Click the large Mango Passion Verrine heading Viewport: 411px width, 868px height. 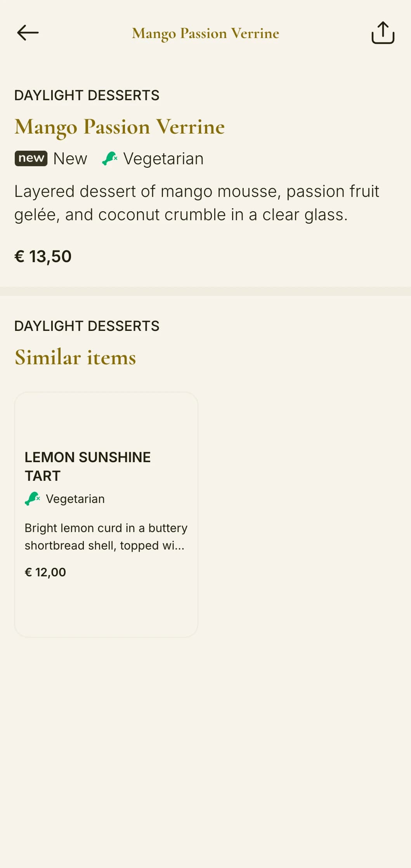click(120, 127)
